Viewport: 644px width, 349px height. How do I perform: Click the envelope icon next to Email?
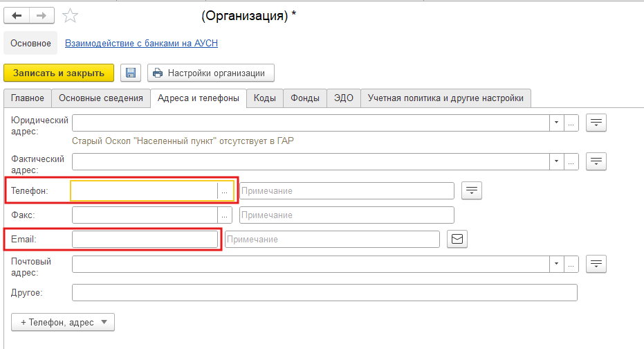click(x=457, y=239)
